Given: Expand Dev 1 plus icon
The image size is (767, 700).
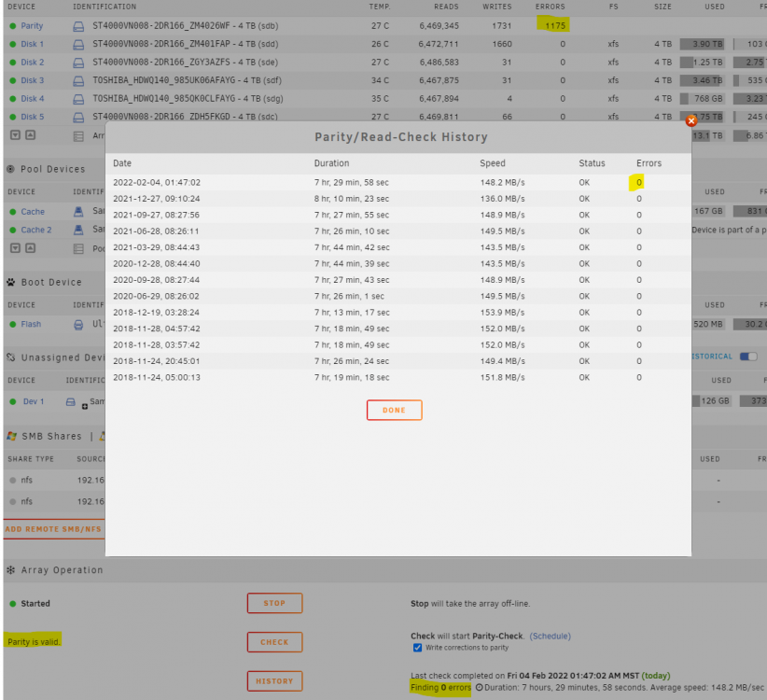Looking at the screenshot, I should (x=85, y=407).
